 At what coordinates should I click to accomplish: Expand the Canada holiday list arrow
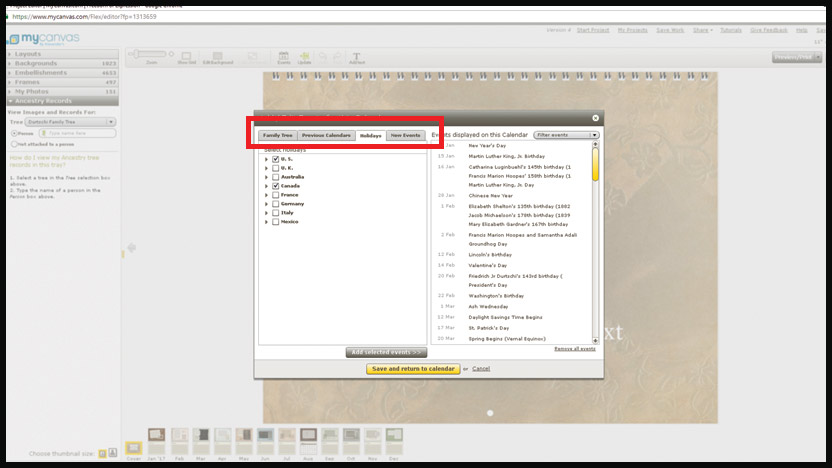tap(266, 186)
